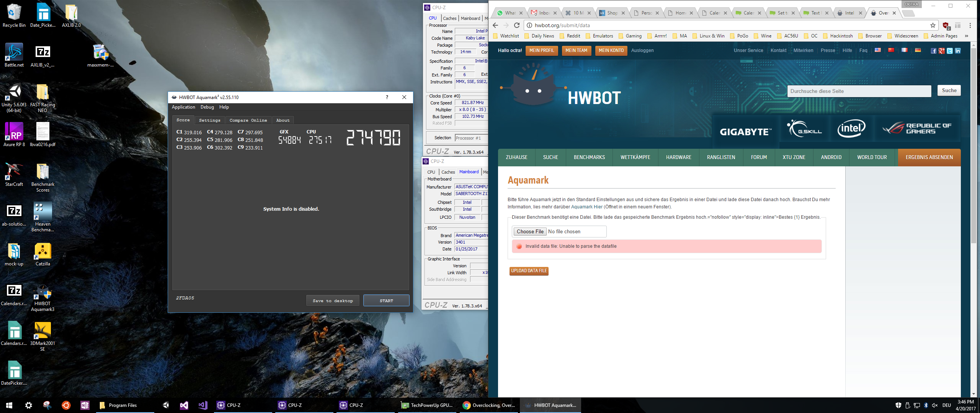
Task: Click the MEIN TEAM button
Action: [x=576, y=50]
